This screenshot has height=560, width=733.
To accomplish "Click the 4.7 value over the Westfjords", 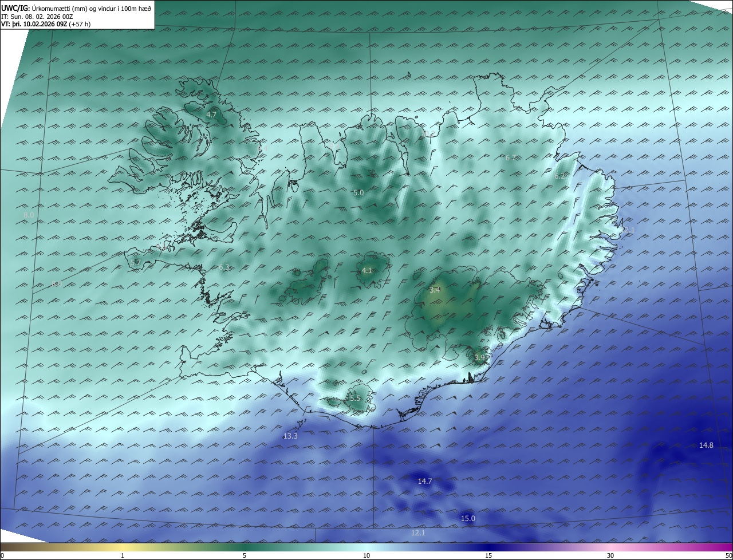I will click(211, 115).
